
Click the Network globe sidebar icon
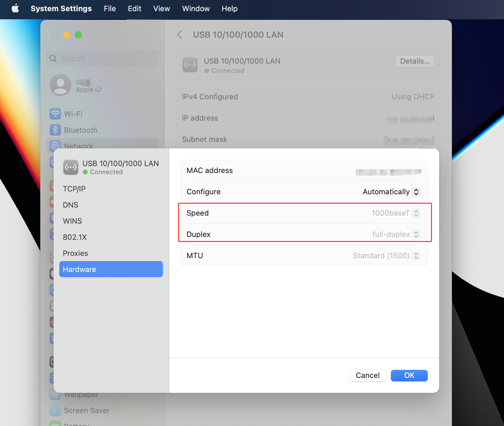[55, 146]
